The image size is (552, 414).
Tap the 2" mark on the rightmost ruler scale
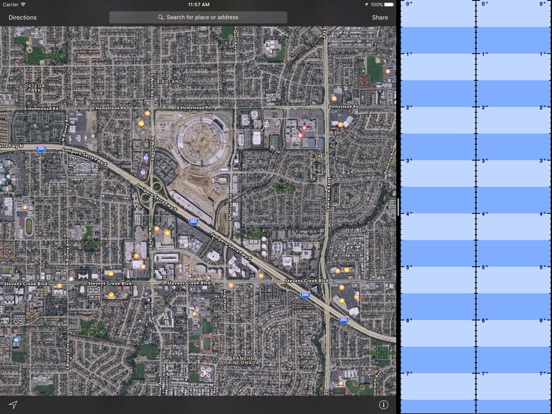click(542, 107)
